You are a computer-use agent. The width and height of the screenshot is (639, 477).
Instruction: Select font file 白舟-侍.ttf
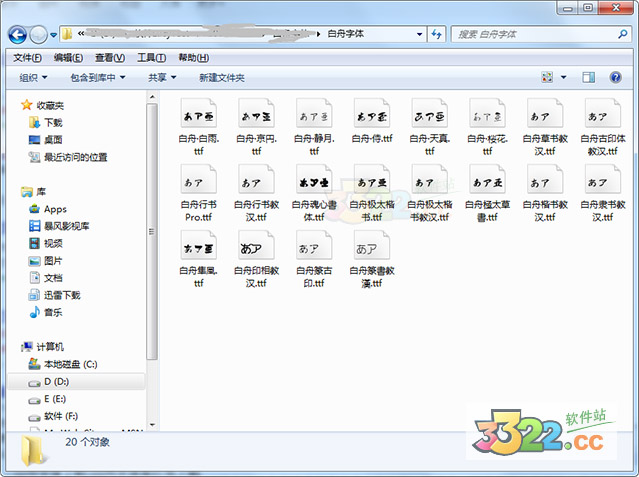tap(372, 121)
